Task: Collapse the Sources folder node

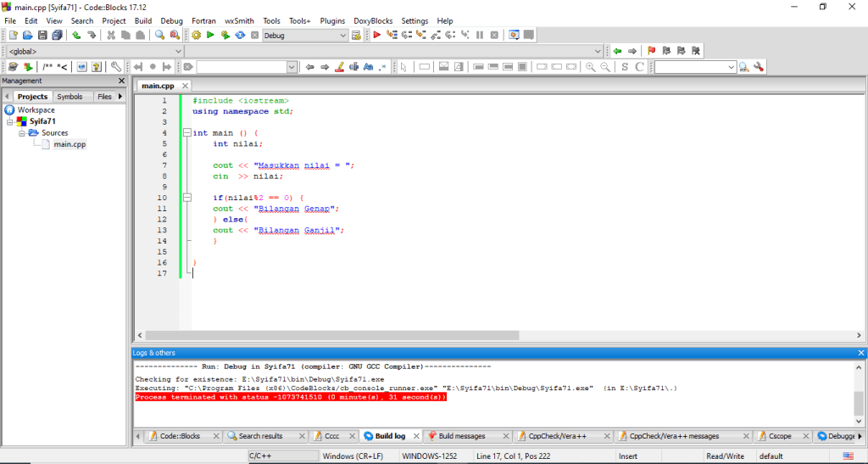Action: click(x=22, y=133)
